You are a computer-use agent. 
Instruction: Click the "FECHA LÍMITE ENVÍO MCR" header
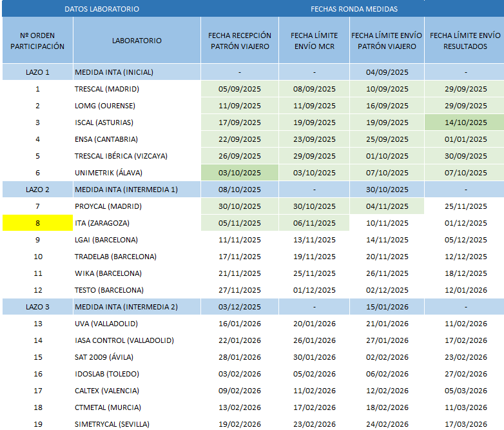(314, 41)
